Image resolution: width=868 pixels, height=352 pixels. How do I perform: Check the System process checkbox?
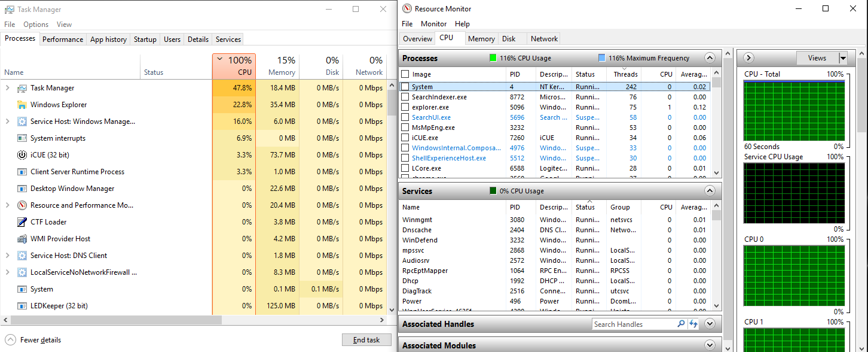(x=405, y=87)
